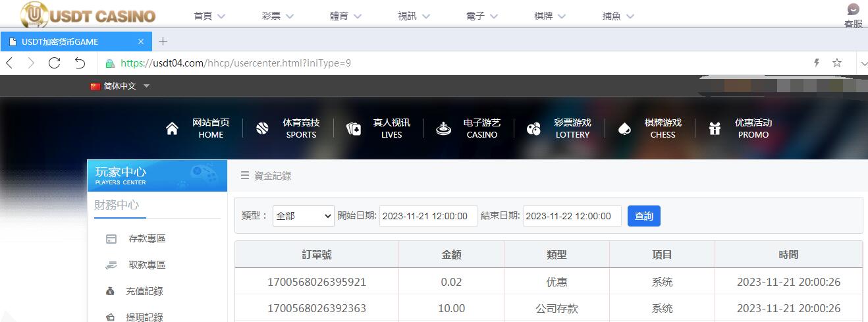Go back with the browser back arrow
868x322 pixels.
click(x=9, y=63)
